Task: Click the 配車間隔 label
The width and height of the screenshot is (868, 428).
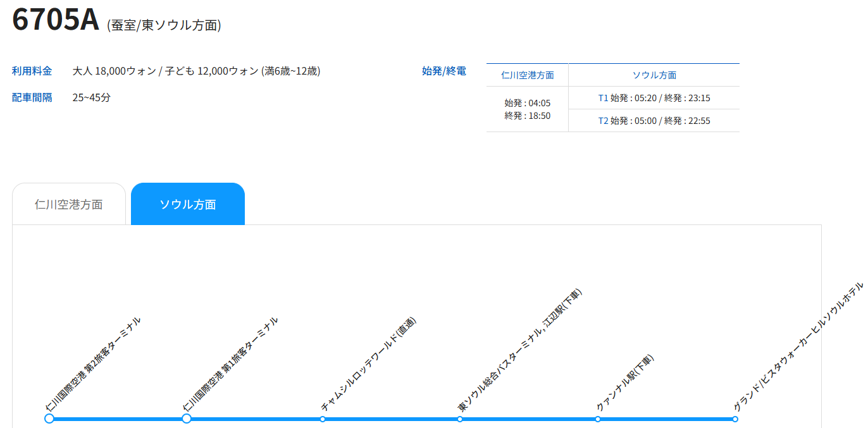Action: (x=32, y=97)
